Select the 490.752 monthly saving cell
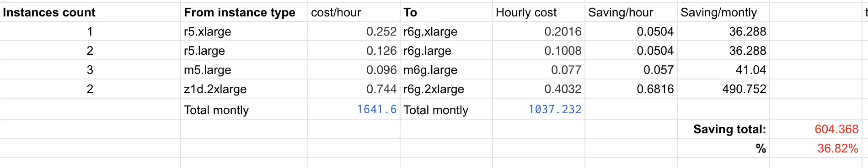The height and width of the screenshot is (168, 868). [x=723, y=89]
